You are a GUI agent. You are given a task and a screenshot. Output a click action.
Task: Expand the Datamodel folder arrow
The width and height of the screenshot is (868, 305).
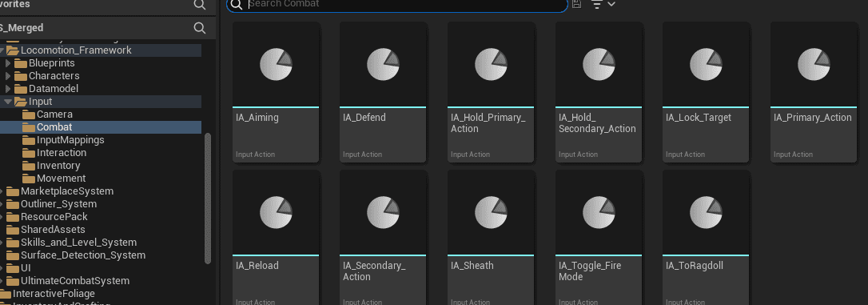8,89
